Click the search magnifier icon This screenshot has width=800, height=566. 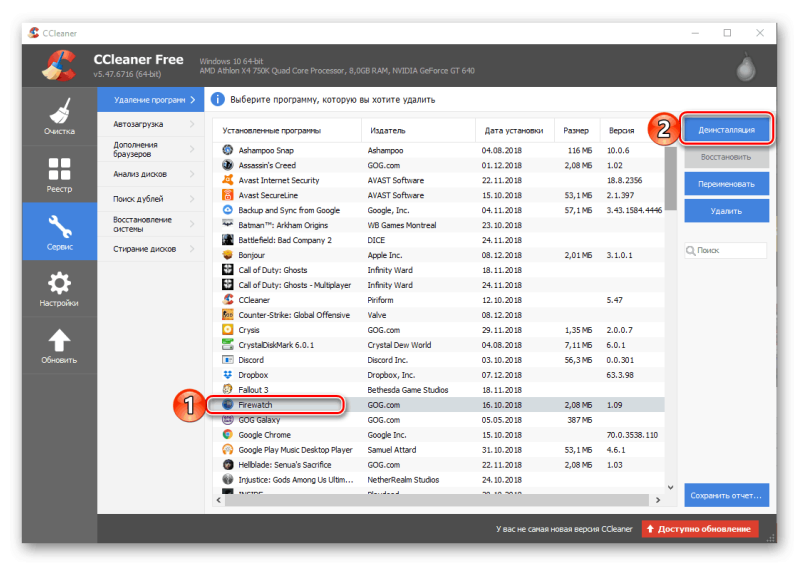690,251
